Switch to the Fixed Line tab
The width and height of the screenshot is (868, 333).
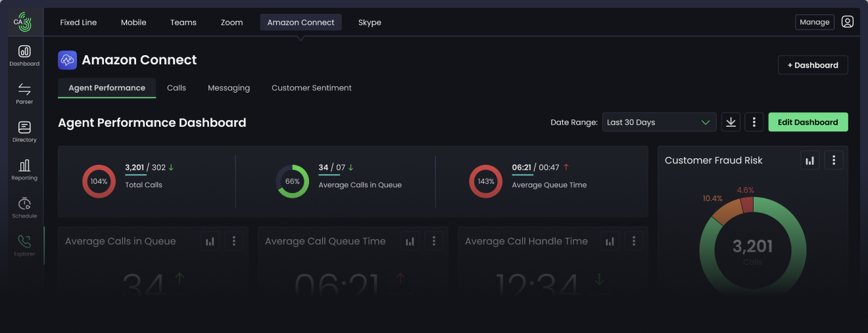(78, 22)
